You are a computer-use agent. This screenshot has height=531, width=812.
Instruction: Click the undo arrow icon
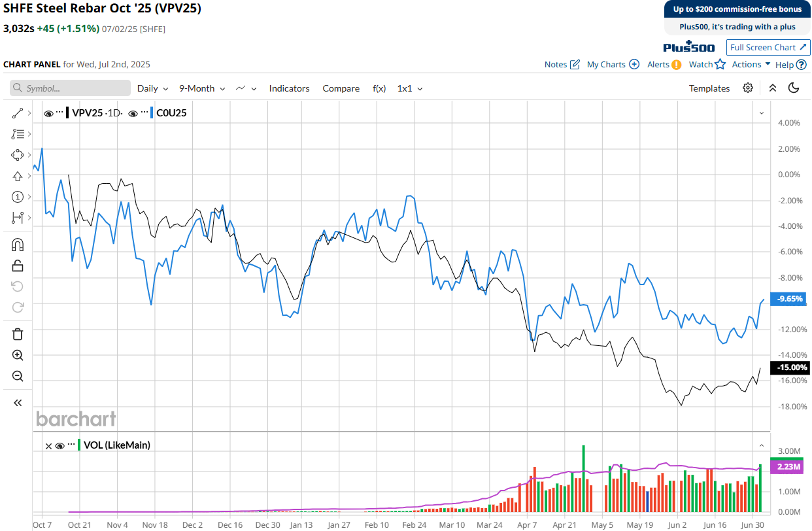(x=18, y=286)
